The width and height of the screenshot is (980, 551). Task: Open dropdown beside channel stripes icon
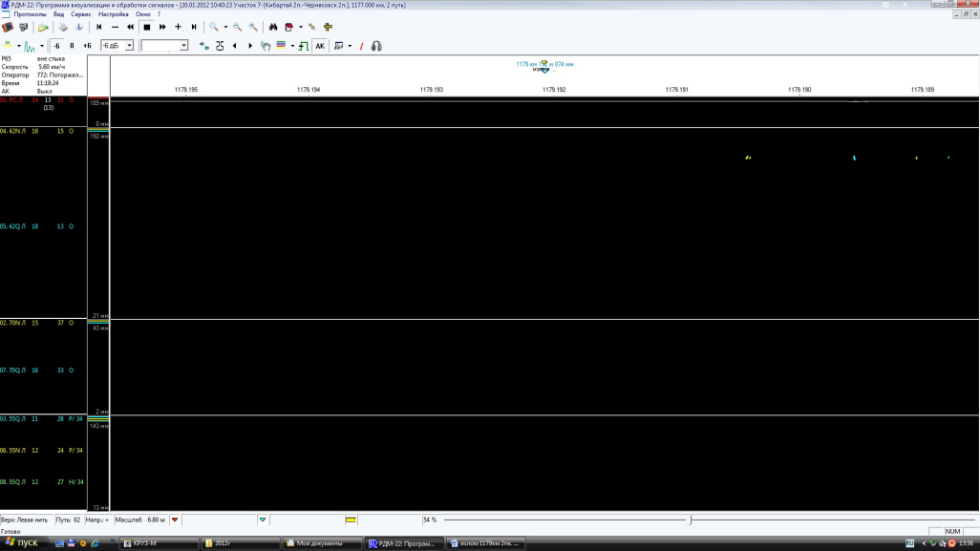(x=292, y=46)
